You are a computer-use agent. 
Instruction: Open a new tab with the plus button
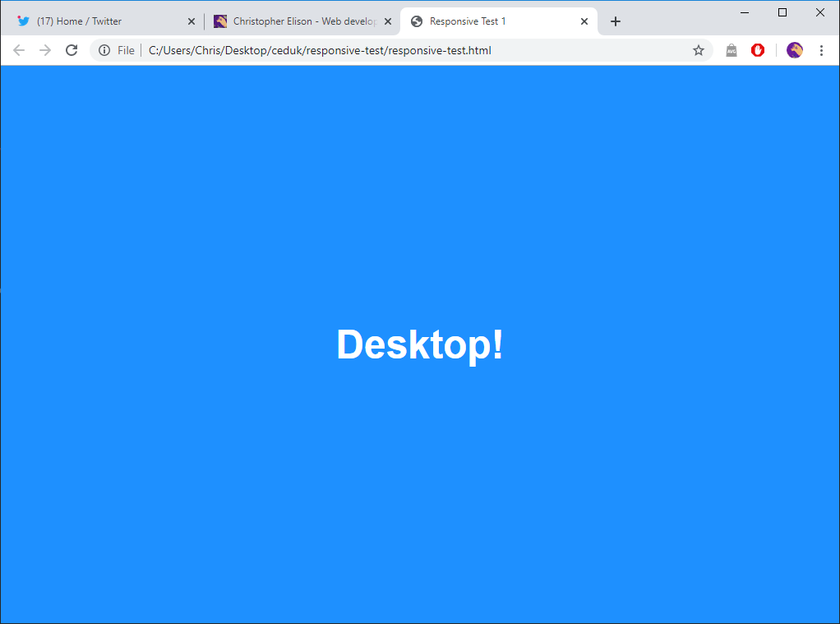pos(616,21)
